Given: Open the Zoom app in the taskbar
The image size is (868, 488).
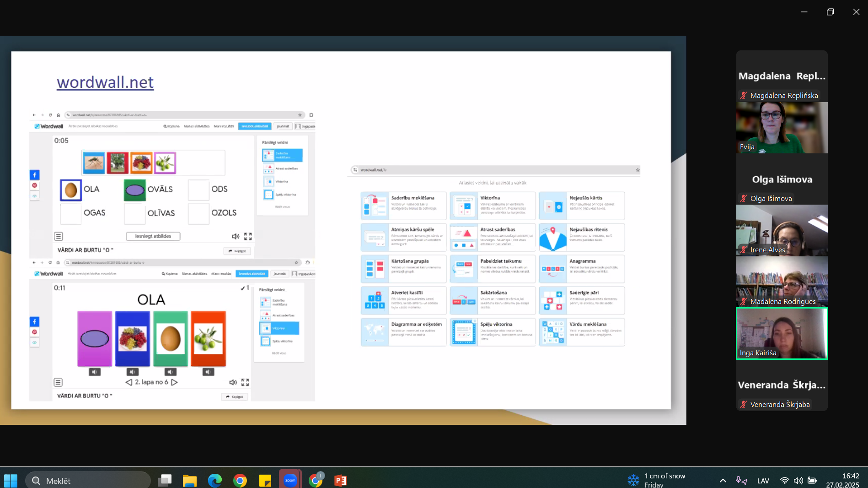Looking at the screenshot, I should [290, 480].
